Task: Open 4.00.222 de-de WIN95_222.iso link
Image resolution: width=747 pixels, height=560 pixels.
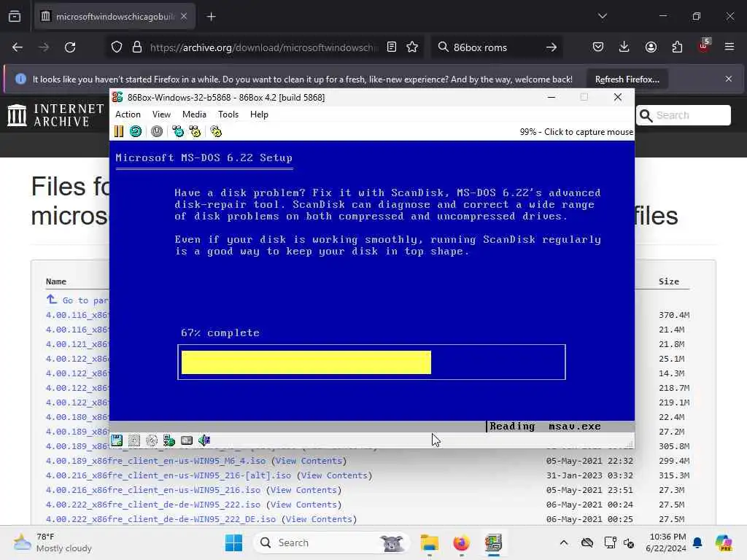Action: pyautogui.click(x=153, y=505)
